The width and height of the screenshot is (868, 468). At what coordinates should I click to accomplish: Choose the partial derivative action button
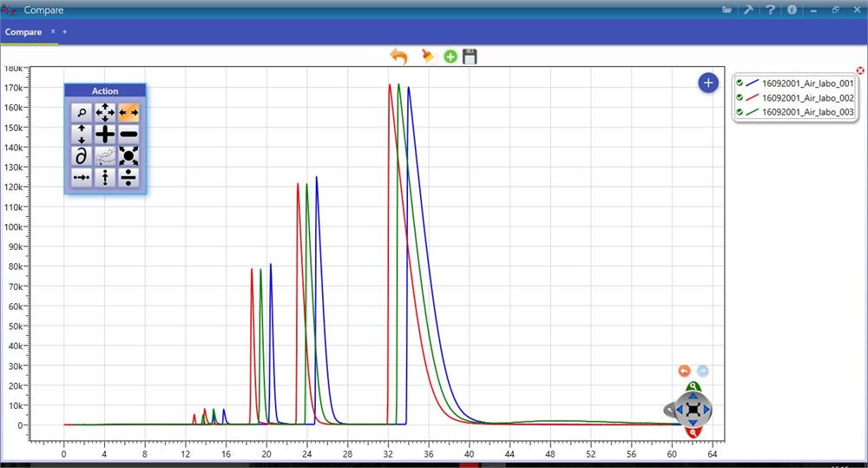[81, 156]
